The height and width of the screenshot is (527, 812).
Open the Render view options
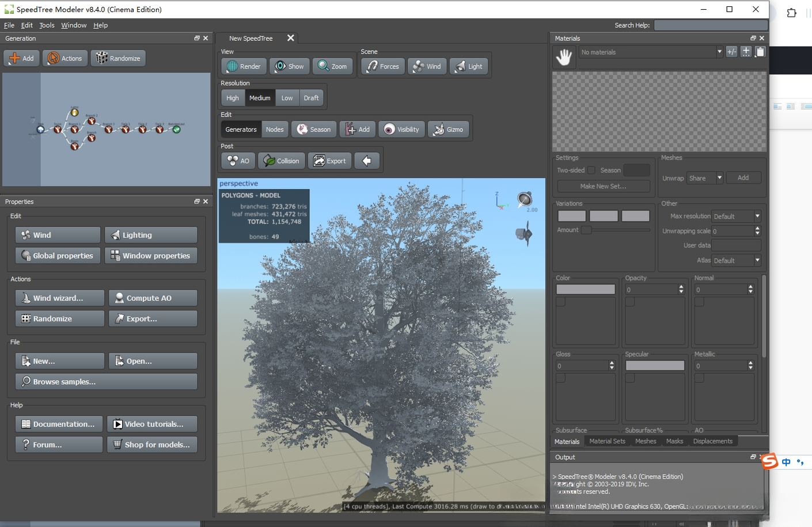tap(244, 66)
